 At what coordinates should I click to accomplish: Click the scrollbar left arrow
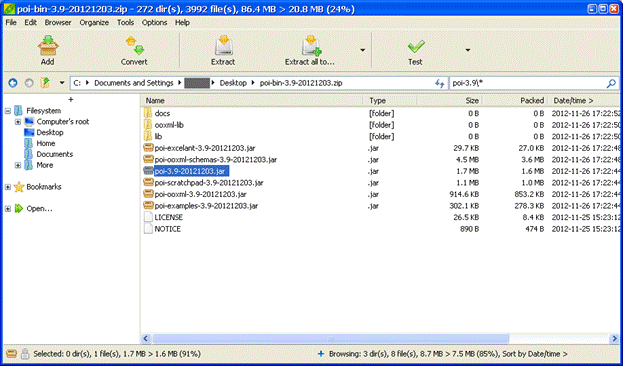145,339
